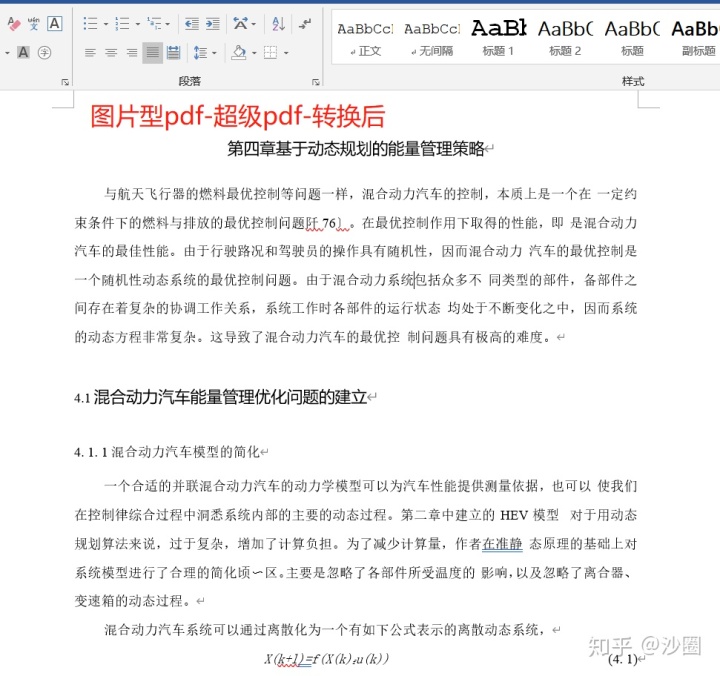Click the Clear All Formatting eraser icon
The image size is (720, 676).
click(13, 23)
